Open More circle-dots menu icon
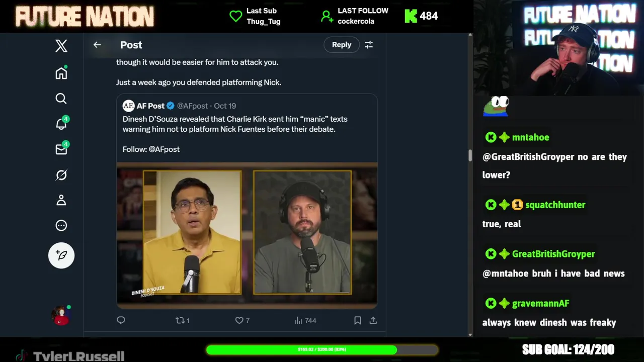Screen dimensions: 644x362 [61, 225]
